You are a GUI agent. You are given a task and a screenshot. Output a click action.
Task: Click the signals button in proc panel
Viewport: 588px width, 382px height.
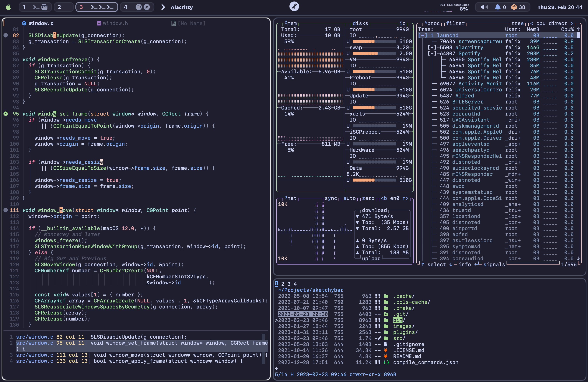pyautogui.click(x=494, y=264)
